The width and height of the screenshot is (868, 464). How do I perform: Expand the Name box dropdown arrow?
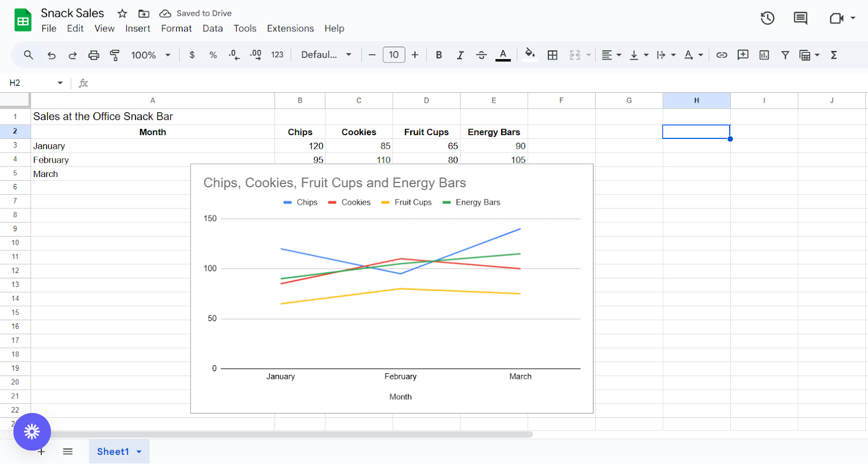point(60,83)
